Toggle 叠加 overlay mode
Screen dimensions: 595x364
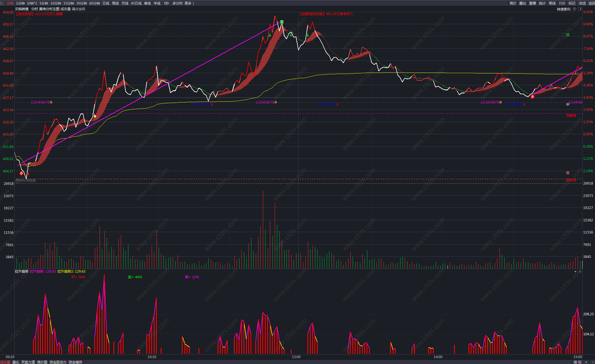point(523,3)
